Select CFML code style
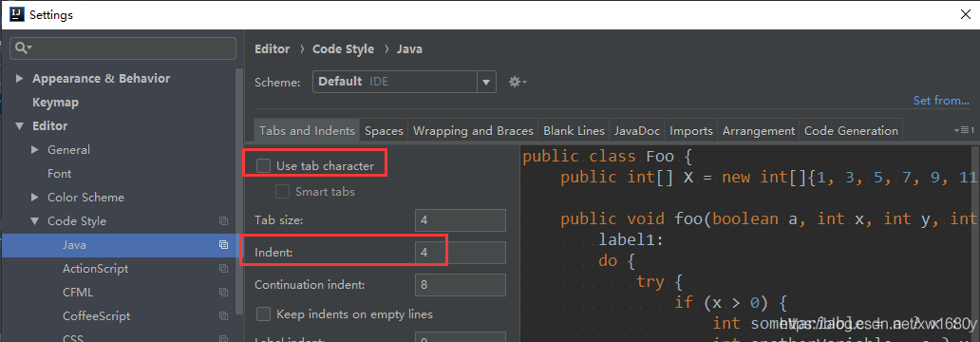The image size is (980, 342). [78, 293]
